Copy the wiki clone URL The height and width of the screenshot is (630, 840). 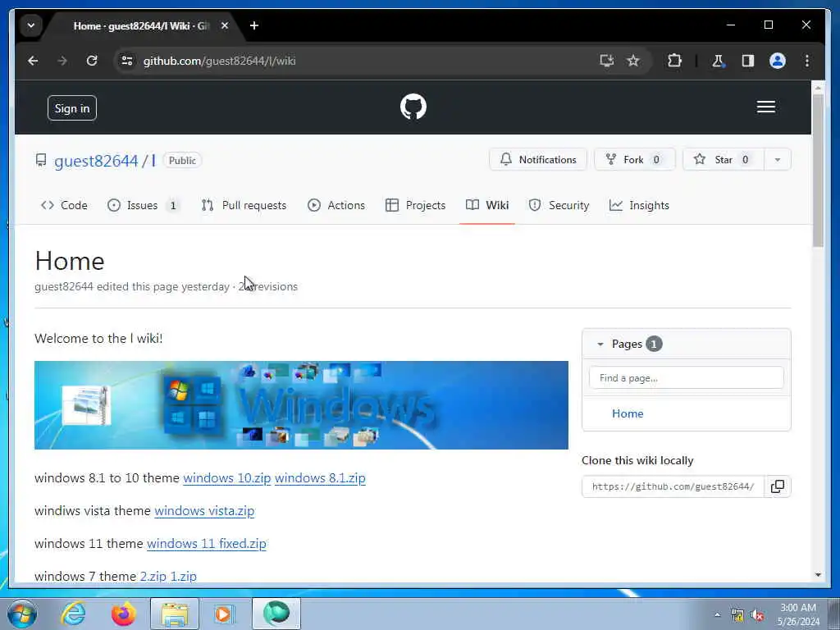(x=778, y=486)
